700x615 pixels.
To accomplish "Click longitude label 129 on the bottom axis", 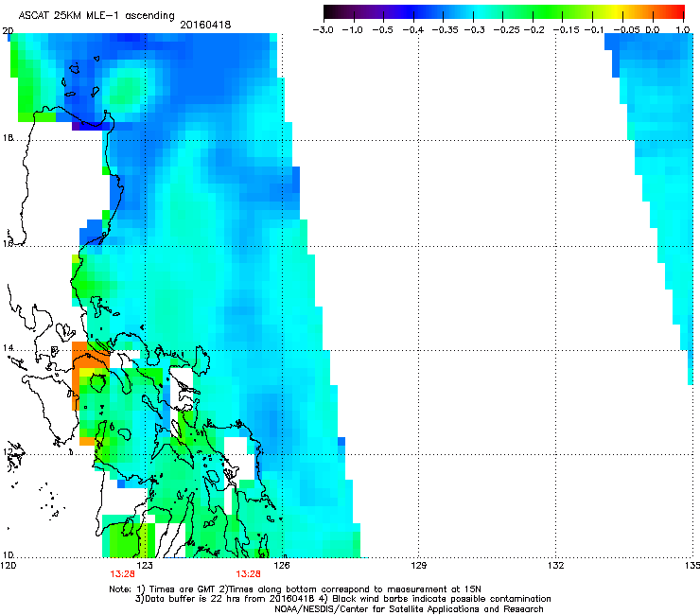I will coord(419,566).
